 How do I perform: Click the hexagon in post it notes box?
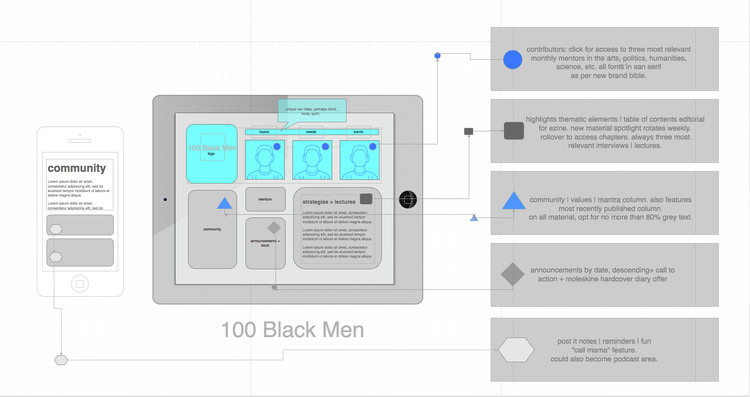(516, 350)
